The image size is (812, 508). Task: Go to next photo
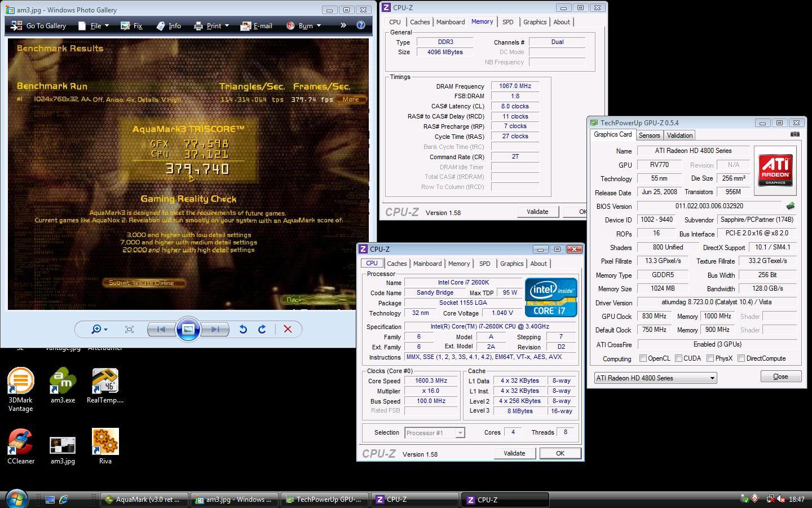[x=215, y=329]
